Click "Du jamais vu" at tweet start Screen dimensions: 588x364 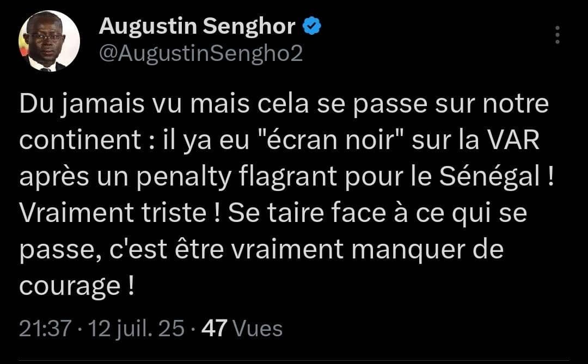[101, 104]
